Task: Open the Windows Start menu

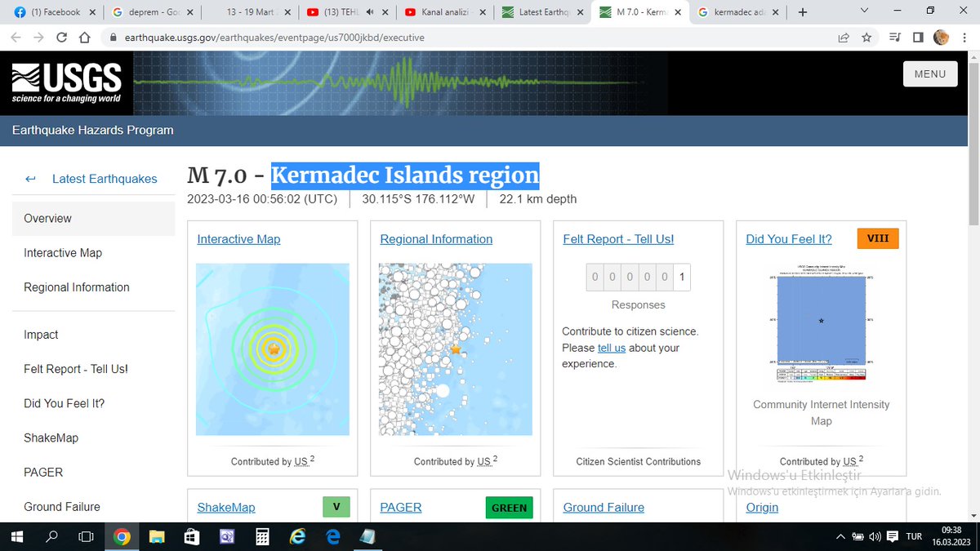Action: pos(17,536)
